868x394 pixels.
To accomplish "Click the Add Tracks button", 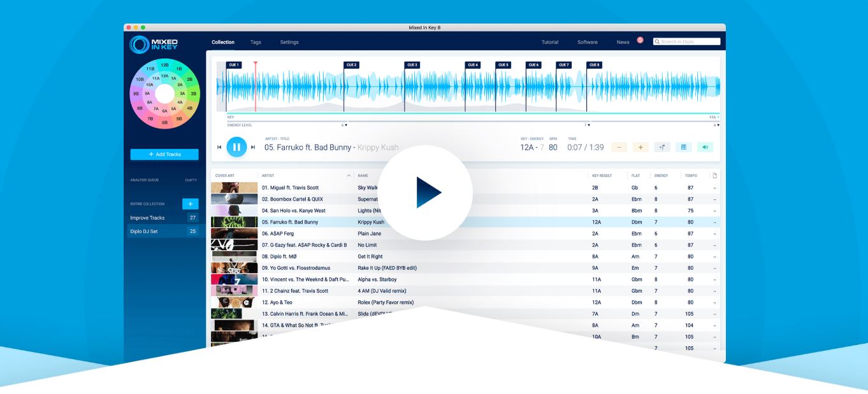I will 164,155.
